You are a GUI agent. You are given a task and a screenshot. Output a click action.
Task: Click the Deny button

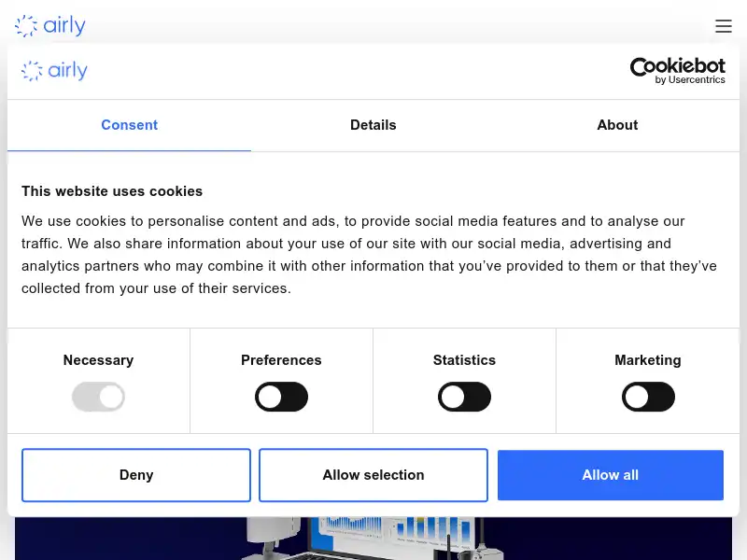pos(136,475)
